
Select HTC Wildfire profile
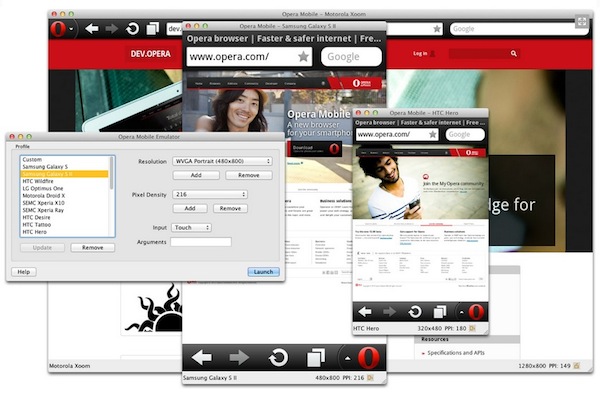tap(64, 181)
